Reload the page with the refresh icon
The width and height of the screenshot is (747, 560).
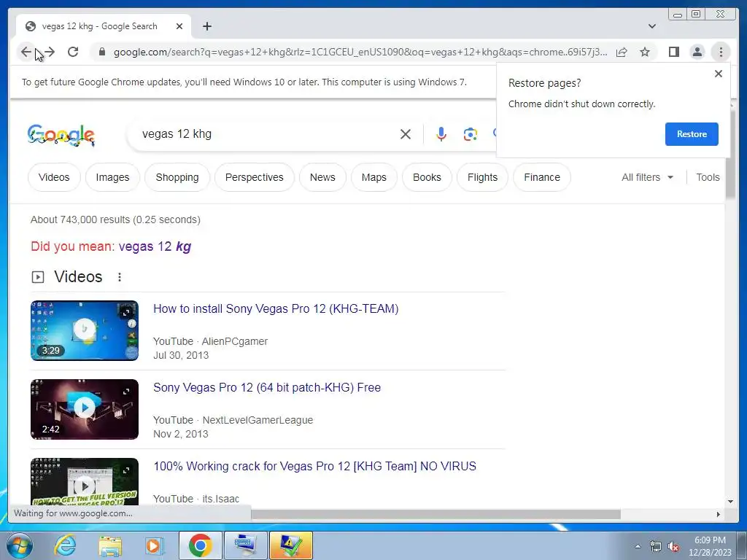pyautogui.click(x=73, y=52)
